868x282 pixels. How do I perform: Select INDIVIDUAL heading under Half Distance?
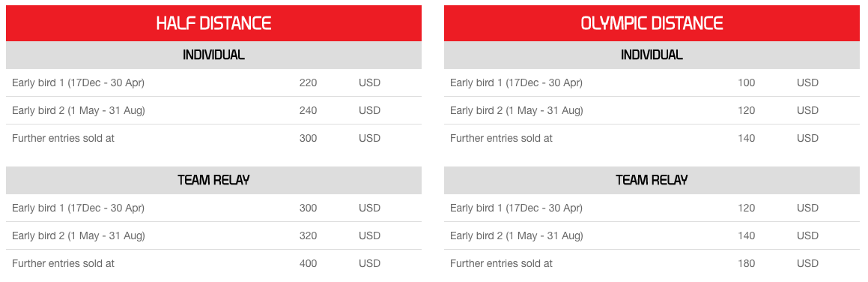(213, 55)
